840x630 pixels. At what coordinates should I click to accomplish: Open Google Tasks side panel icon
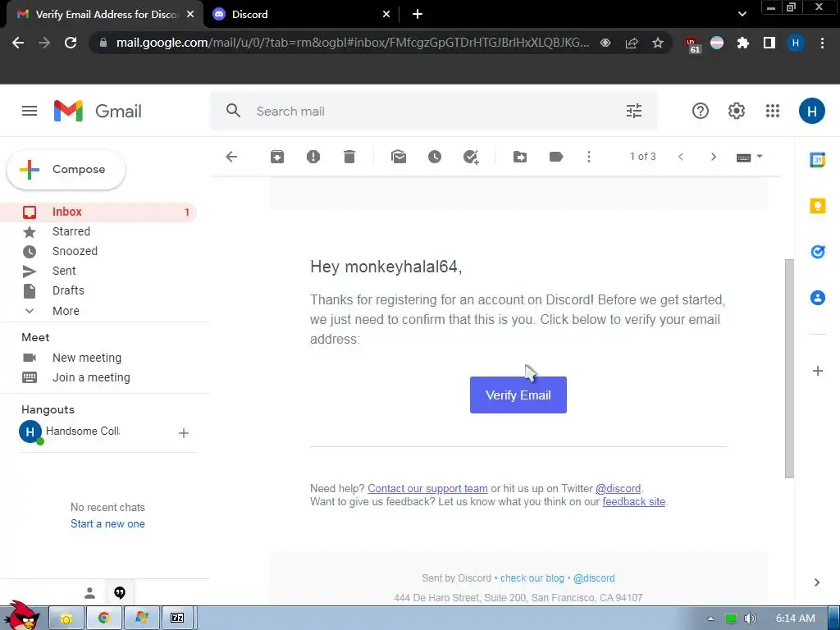818,251
